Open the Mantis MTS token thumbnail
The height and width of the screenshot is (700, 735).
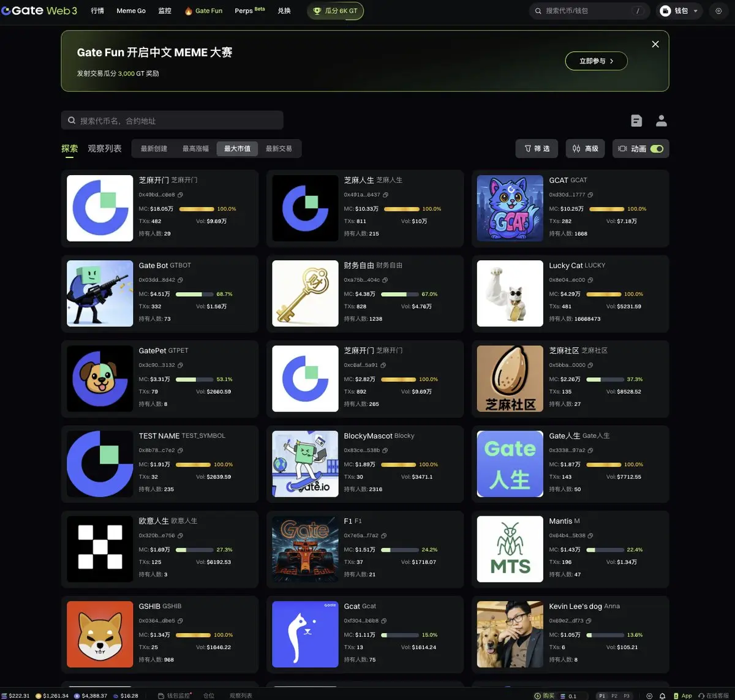coord(510,549)
